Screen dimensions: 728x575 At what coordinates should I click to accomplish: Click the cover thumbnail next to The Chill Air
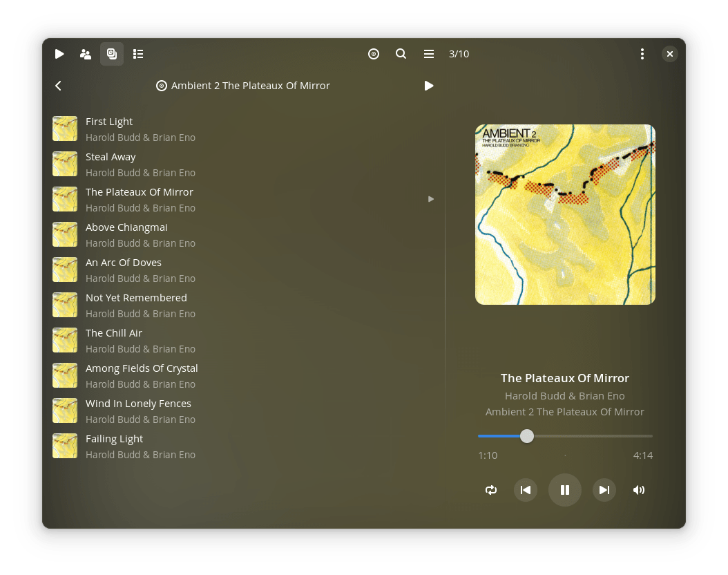[65, 341]
